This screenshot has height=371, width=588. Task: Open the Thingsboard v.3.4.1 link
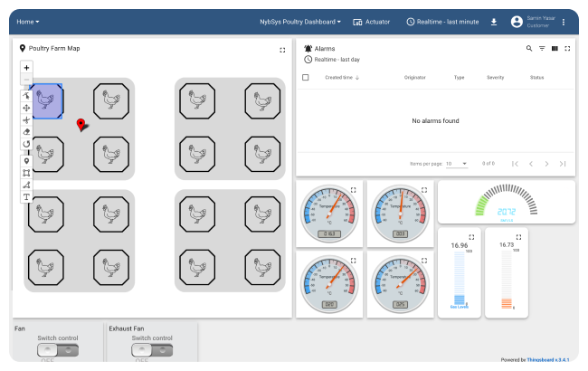point(548,359)
